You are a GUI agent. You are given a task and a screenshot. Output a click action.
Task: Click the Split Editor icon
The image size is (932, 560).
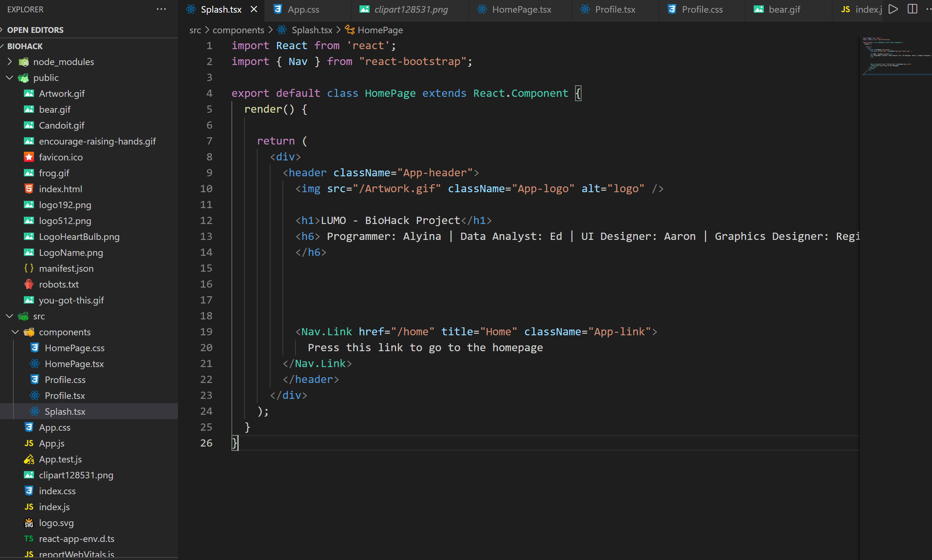coord(912,9)
